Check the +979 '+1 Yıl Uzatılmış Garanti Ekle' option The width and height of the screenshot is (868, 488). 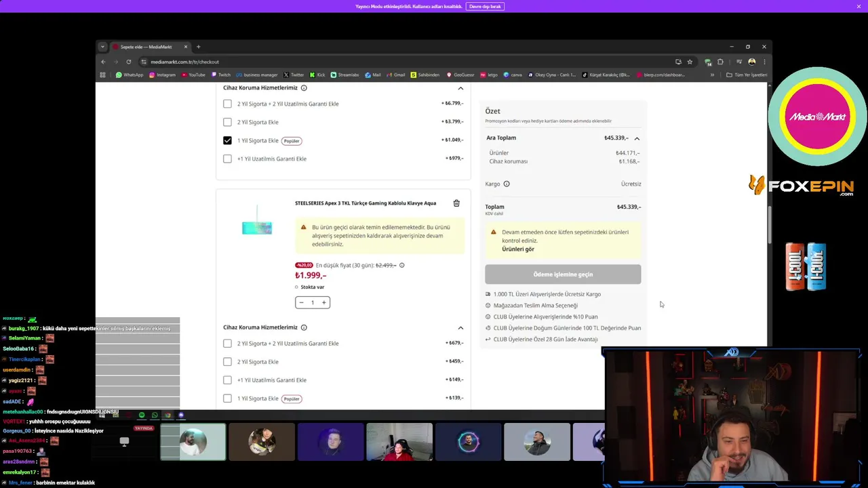tap(227, 159)
